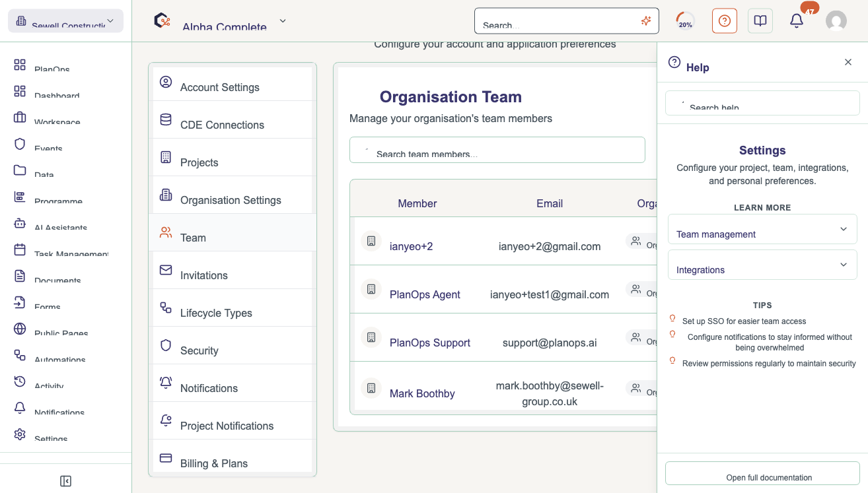The image size is (868, 493).
Task: Expand Team management help topic
Action: (762, 229)
